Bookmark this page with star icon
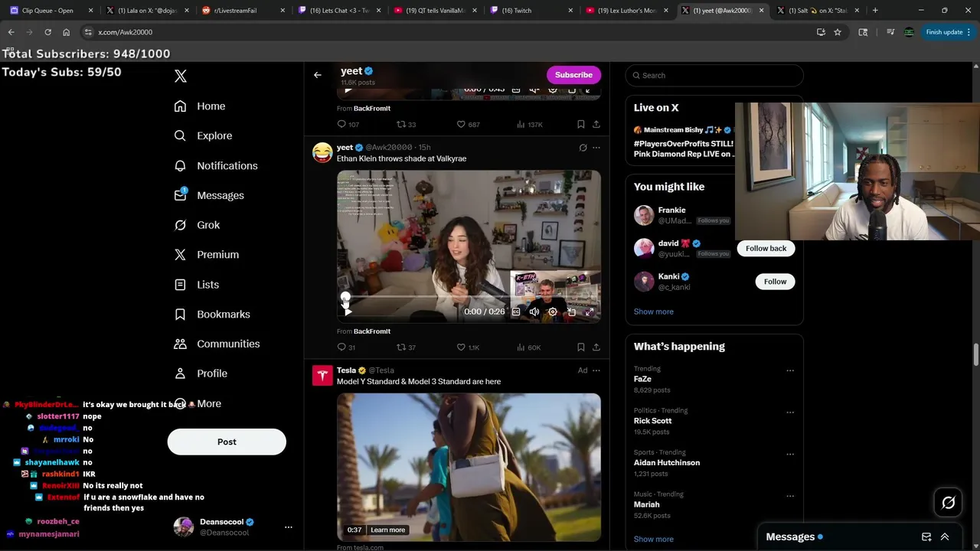 click(838, 32)
